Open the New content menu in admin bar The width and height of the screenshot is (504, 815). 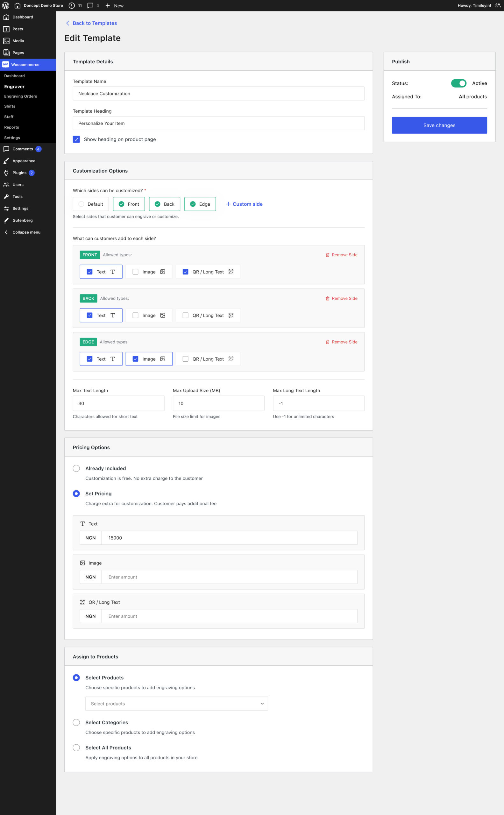(x=114, y=6)
